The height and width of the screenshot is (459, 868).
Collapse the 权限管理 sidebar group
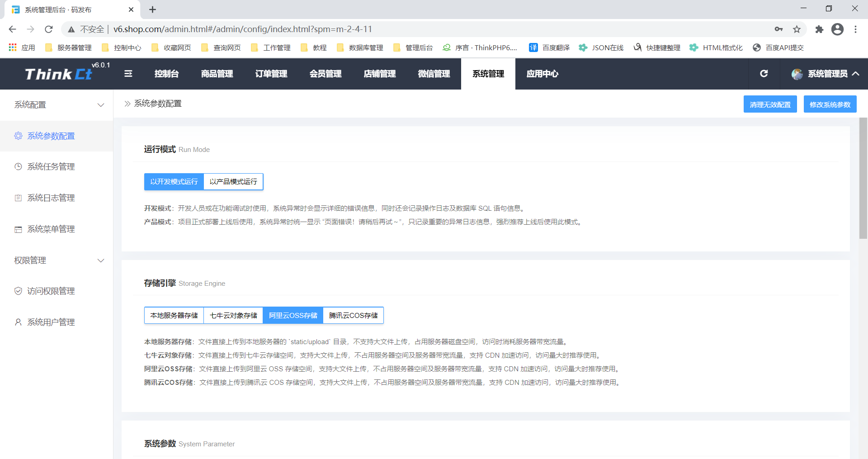(x=101, y=260)
